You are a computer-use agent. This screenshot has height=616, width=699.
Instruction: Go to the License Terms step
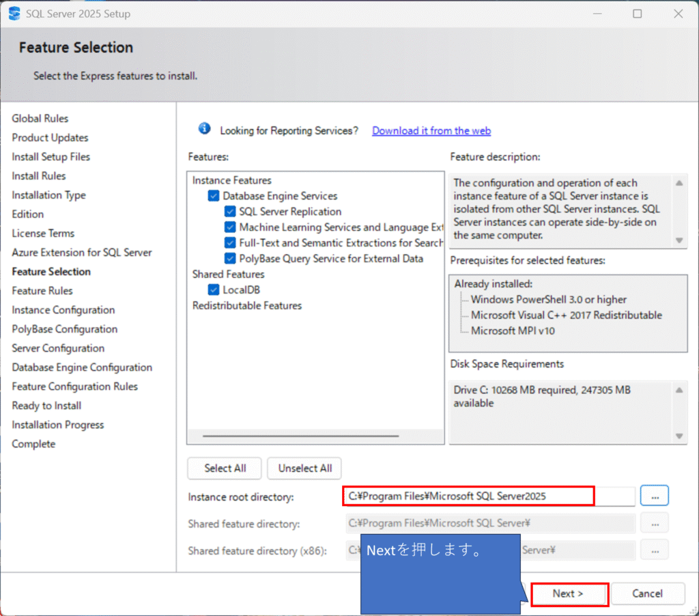click(43, 234)
